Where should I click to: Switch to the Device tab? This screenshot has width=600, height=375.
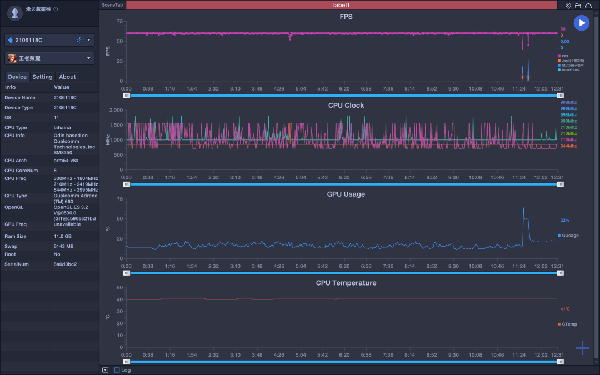click(x=17, y=77)
